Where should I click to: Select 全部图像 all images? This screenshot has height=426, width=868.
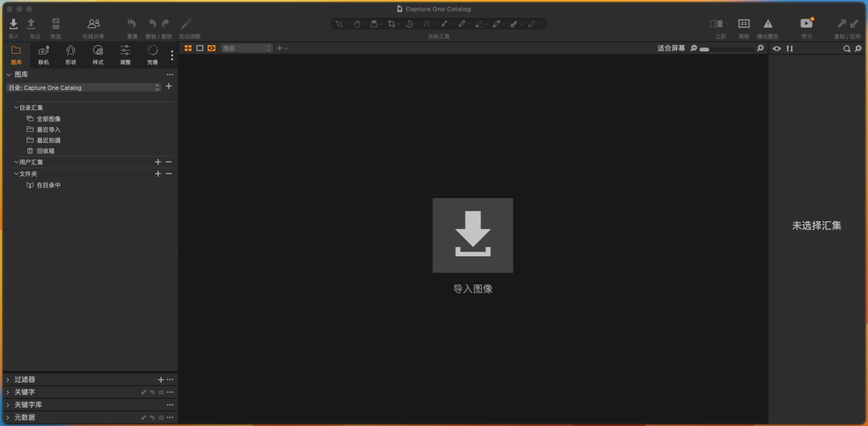click(x=49, y=118)
